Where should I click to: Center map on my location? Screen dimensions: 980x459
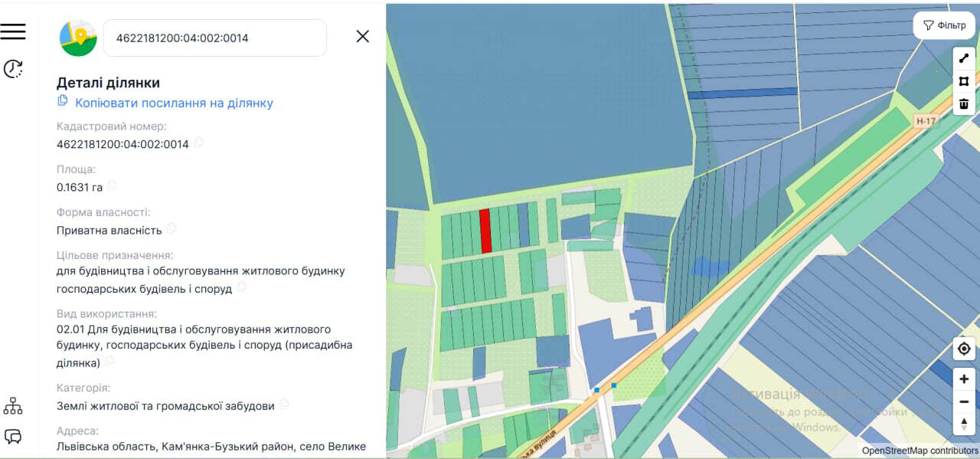coord(964,349)
